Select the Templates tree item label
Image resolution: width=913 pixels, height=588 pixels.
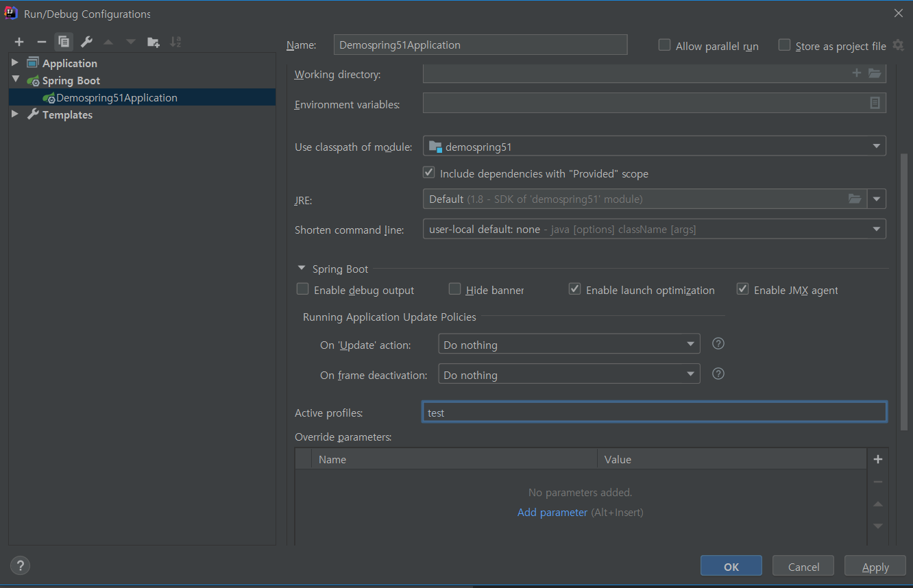[67, 114]
